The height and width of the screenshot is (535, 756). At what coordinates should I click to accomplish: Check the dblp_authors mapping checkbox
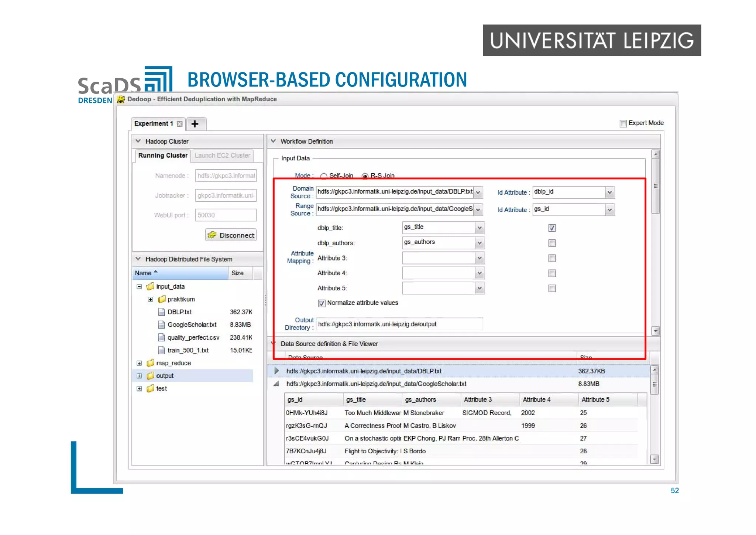(552, 243)
